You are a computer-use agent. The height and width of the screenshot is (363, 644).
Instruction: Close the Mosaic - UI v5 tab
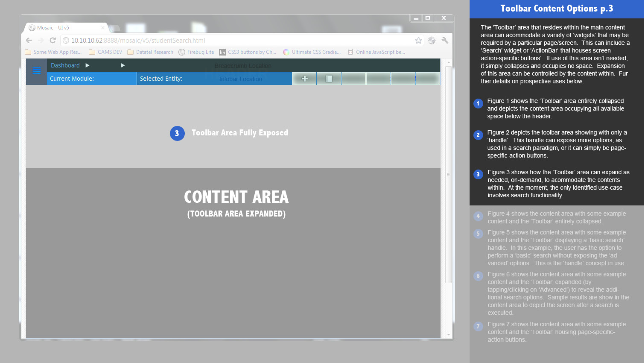point(103,28)
